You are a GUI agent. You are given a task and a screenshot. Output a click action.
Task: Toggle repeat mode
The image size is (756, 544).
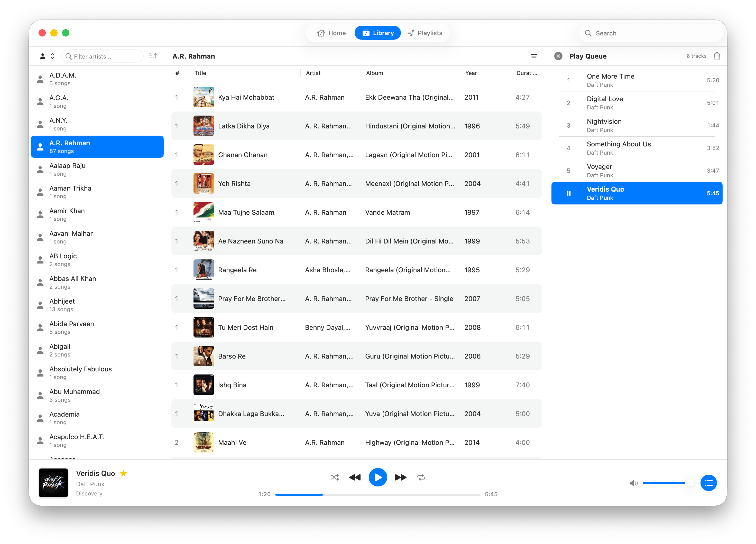coord(421,477)
